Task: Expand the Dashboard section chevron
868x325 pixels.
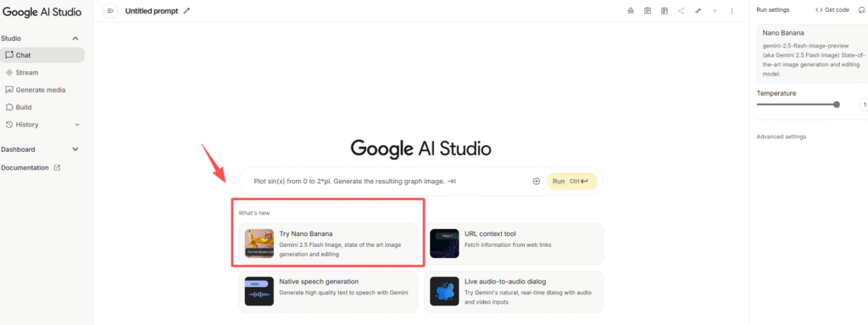Action: click(75, 149)
